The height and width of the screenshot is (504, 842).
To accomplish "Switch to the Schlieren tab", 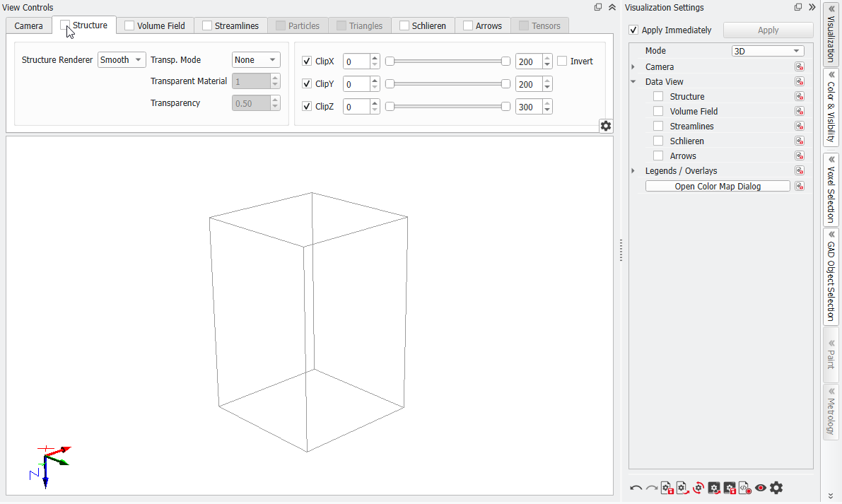I will point(423,25).
